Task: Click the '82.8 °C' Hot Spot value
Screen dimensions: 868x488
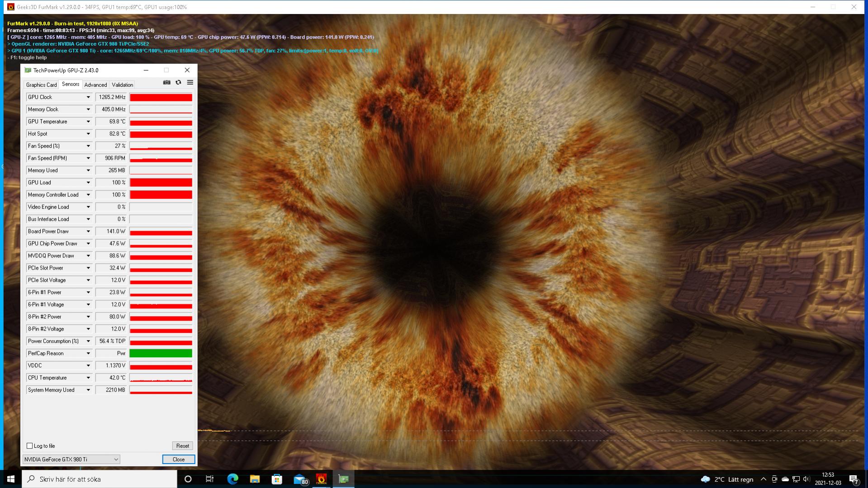Action: point(111,134)
